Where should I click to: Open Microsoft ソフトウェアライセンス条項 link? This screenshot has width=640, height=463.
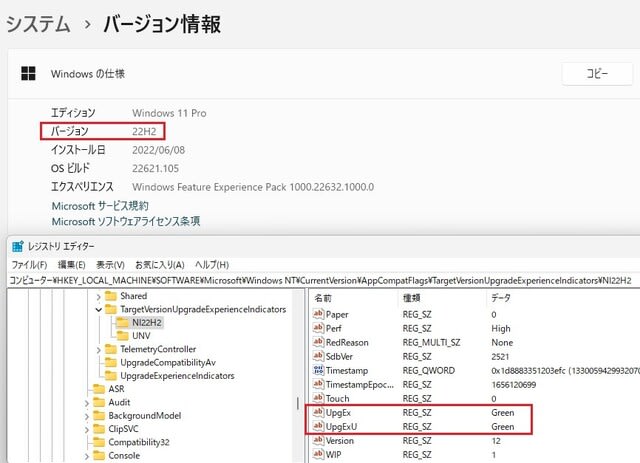click(126, 221)
